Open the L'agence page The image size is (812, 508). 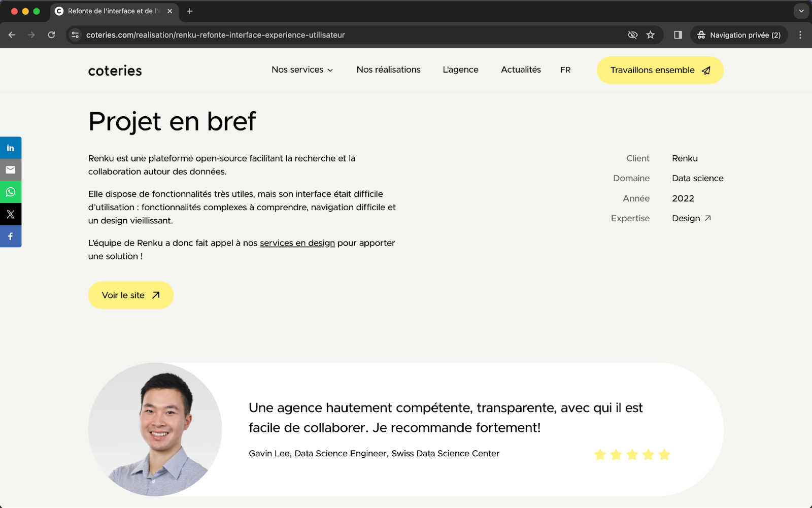460,70
